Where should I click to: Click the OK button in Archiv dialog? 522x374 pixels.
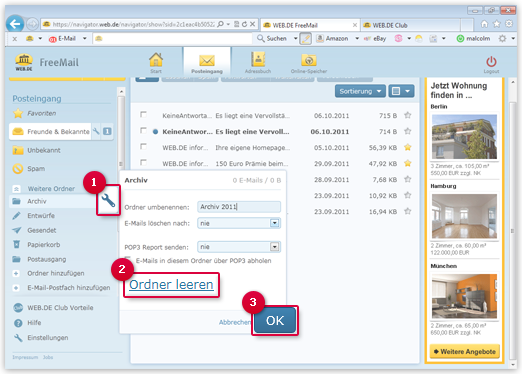(x=275, y=320)
